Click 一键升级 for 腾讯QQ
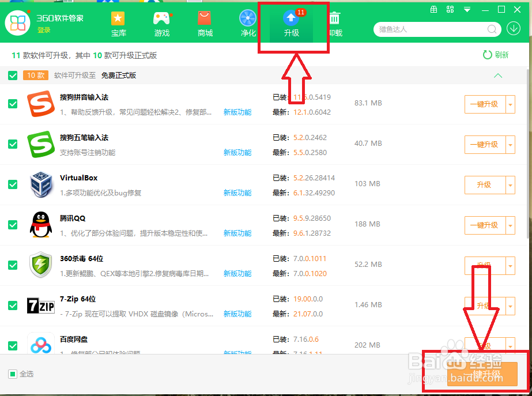The image size is (532, 396). [x=485, y=225]
